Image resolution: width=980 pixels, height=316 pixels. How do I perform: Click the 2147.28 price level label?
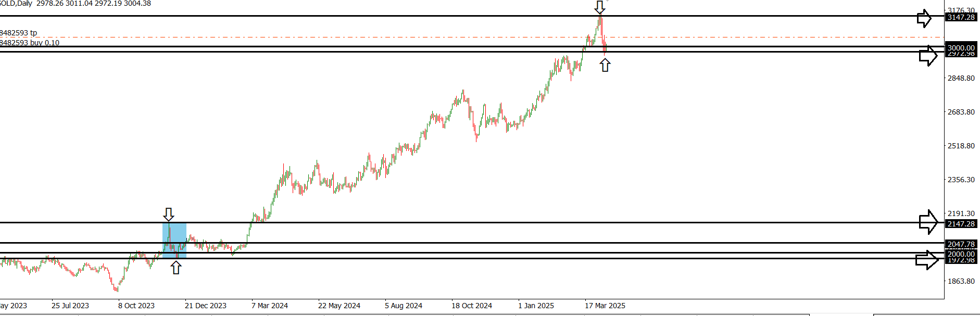(x=961, y=224)
